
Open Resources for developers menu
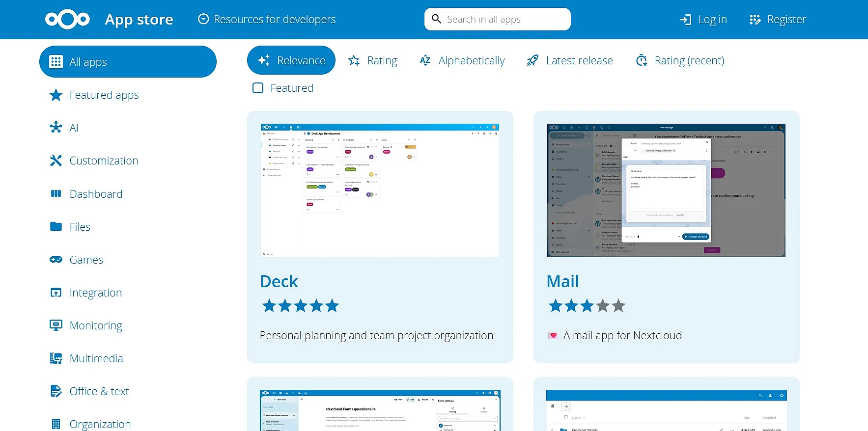click(x=267, y=19)
